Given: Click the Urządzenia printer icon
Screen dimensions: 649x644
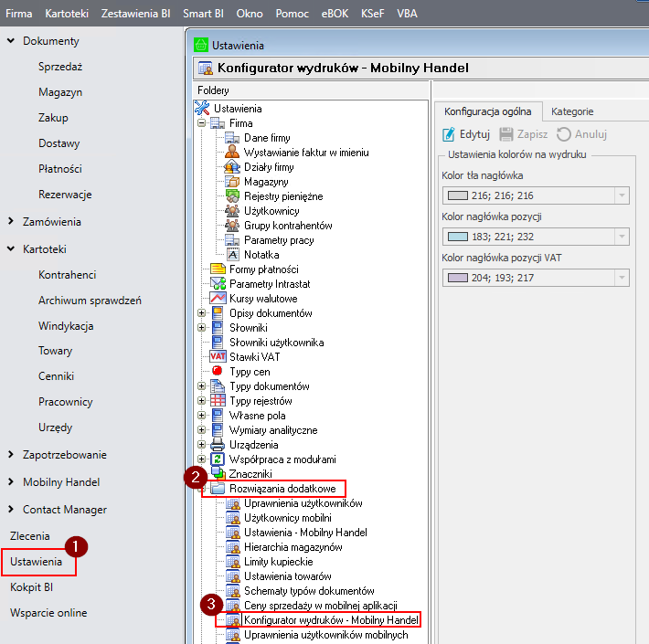Looking at the screenshot, I should tap(218, 445).
